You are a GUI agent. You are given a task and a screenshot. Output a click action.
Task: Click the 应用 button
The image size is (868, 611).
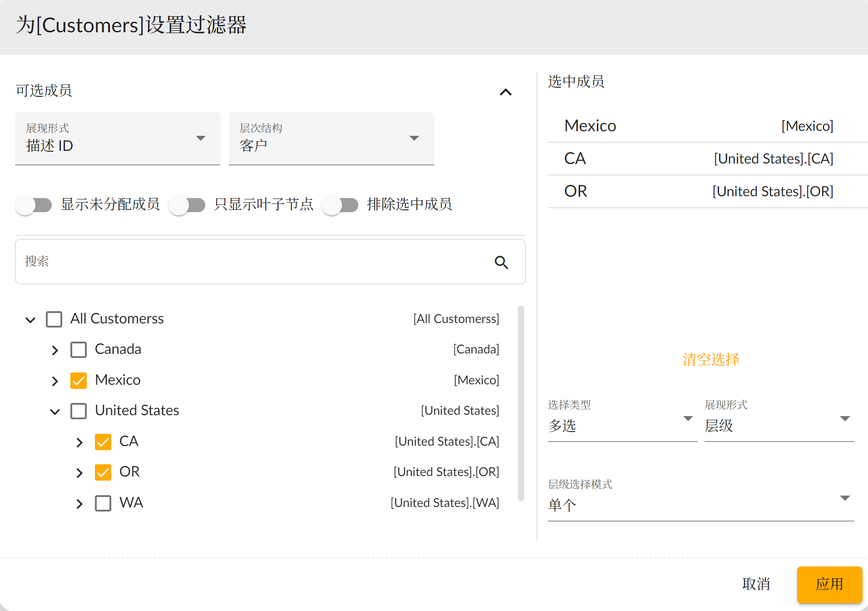(x=829, y=584)
